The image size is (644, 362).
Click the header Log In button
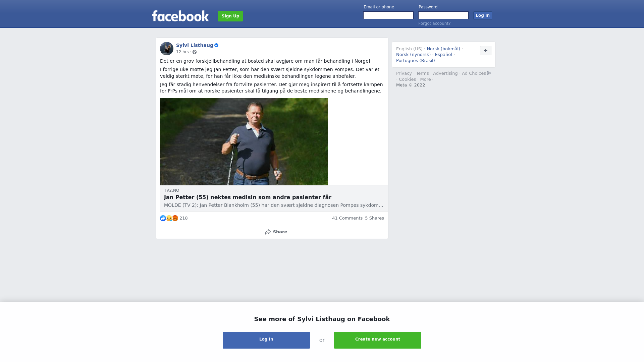[482, 15]
